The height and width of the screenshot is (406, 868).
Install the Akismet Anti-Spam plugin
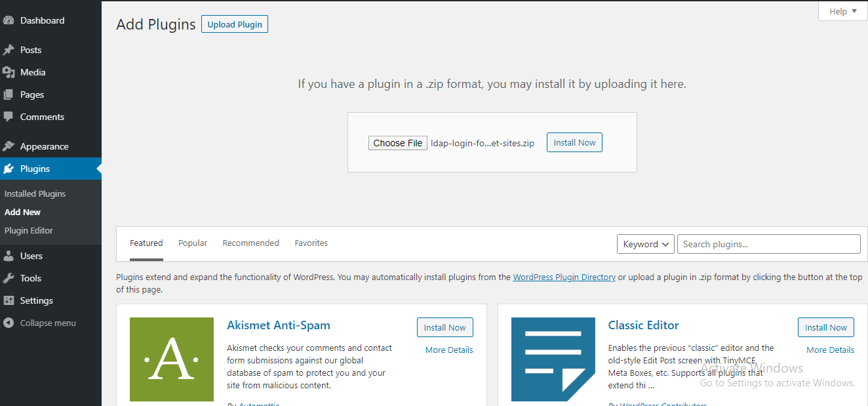click(444, 327)
